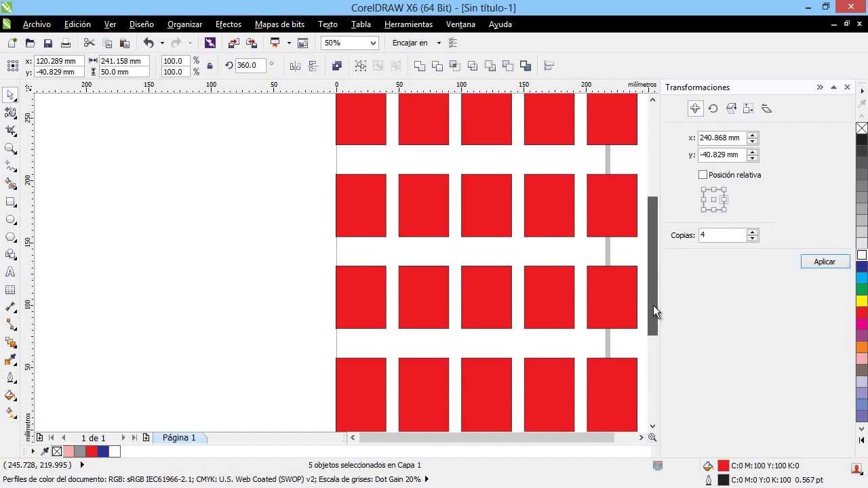The height and width of the screenshot is (488, 868).
Task: Select the Text tool
Action: click(10, 272)
